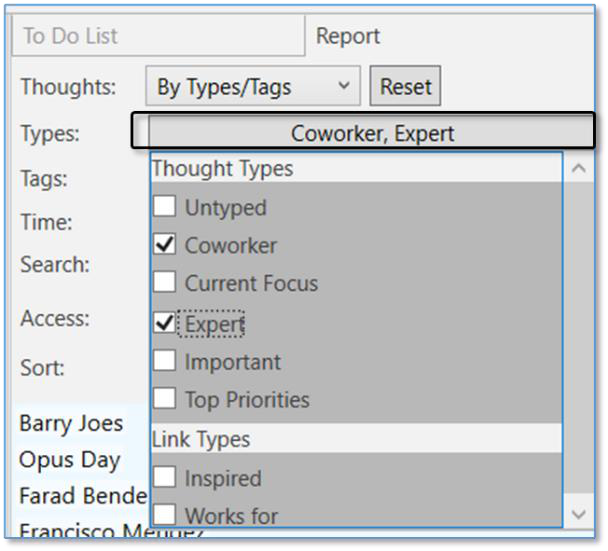608x551 pixels.
Task: Select the Opus Day thought
Action: (x=69, y=461)
